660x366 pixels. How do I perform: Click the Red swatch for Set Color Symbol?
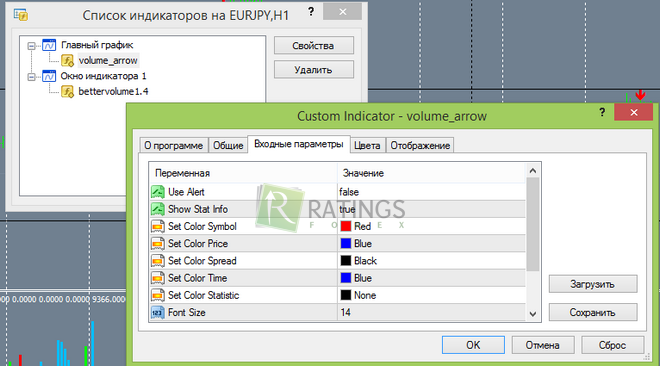346,226
